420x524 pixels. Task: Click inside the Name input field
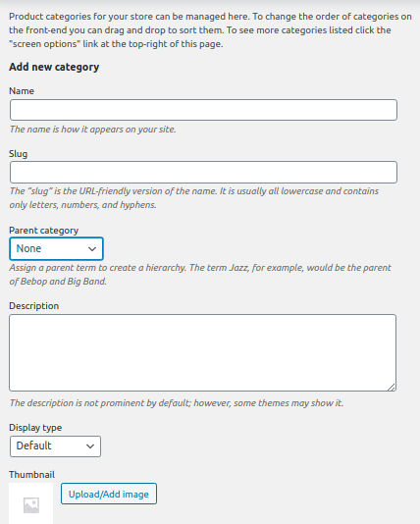[203, 110]
